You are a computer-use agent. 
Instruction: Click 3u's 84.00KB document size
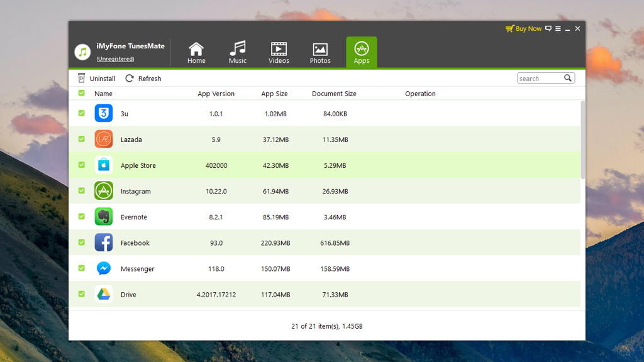[335, 114]
